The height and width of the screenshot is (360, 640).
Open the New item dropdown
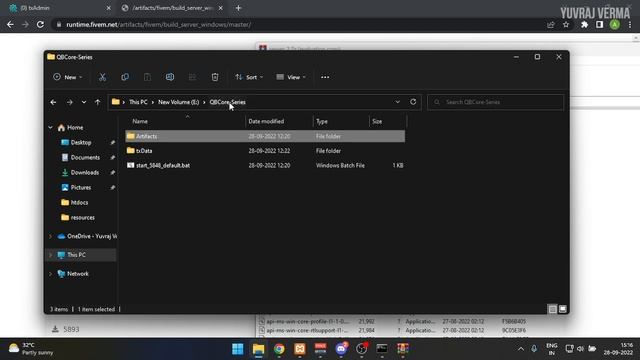(x=68, y=77)
